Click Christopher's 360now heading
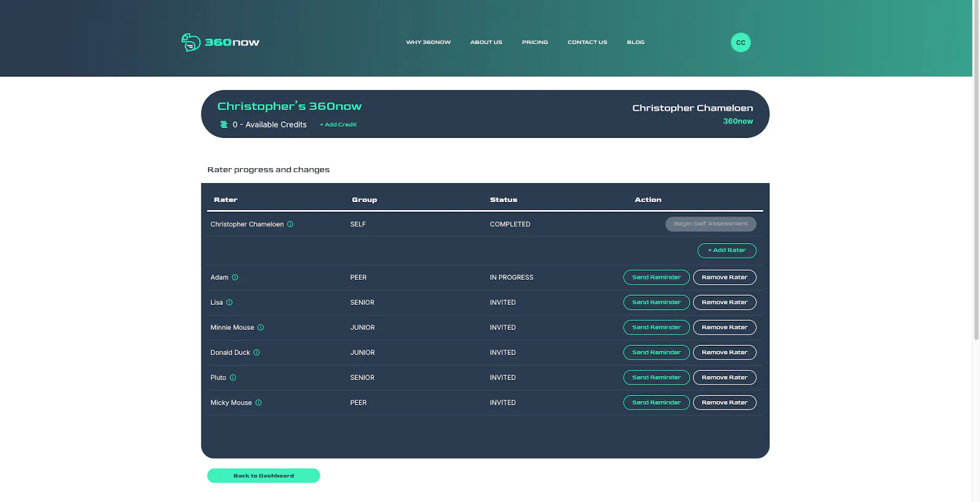 [289, 106]
